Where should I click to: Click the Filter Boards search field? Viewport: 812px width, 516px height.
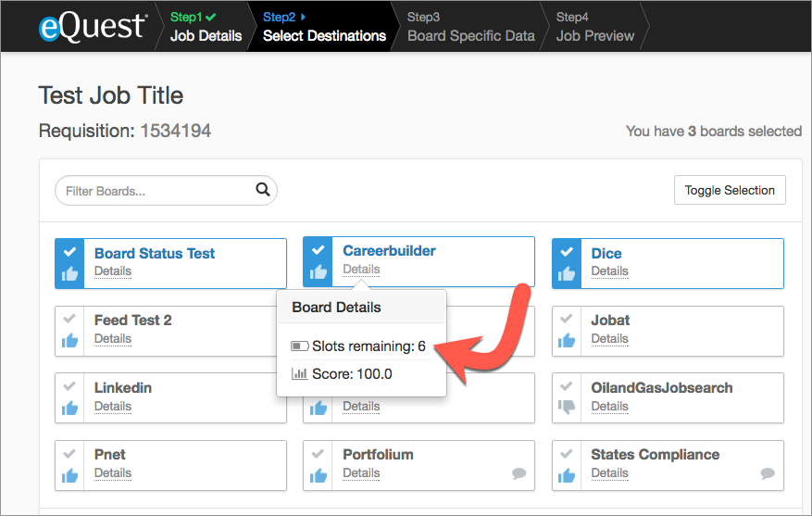coord(157,191)
